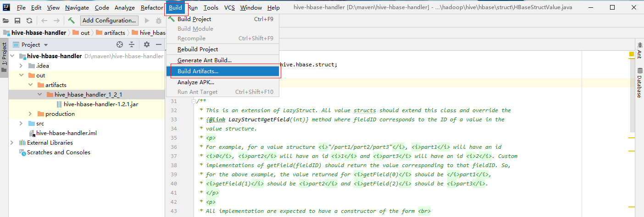The width and height of the screenshot is (644, 217).
Task: Click the Save All floppy icon
Action: point(17,21)
